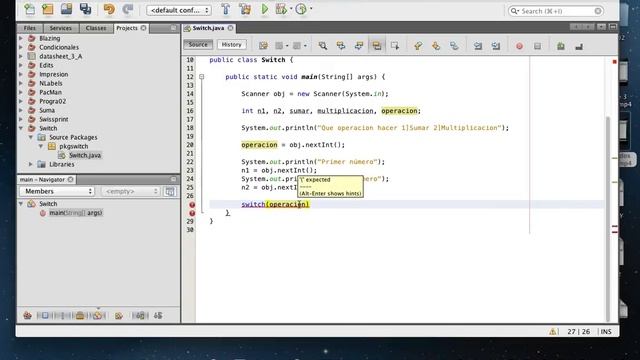This screenshot has height=360, width=640.
Task: Switch to the Classes tab
Action: (96, 28)
